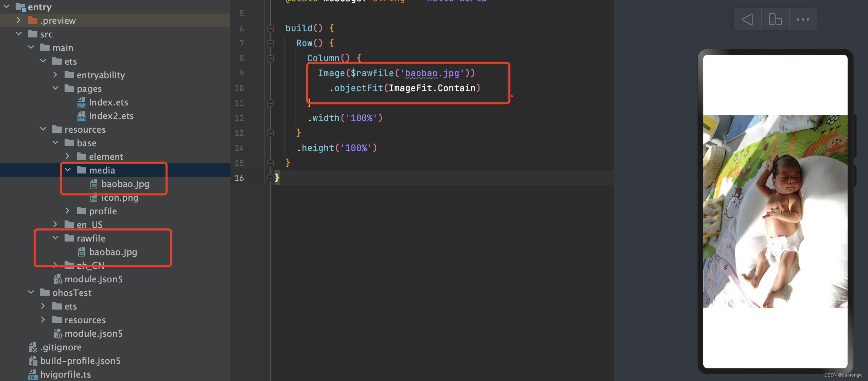The height and width of the screenshot is (381, 868).
Task: Expand the .preview folder
Action: (x=19, y=20)
